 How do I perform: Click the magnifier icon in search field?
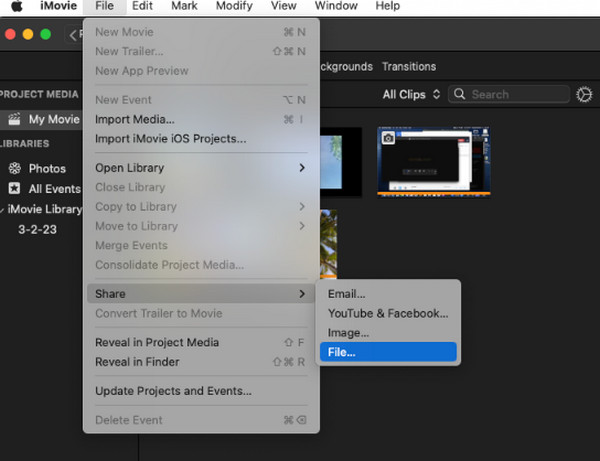[x=460, y=94]
